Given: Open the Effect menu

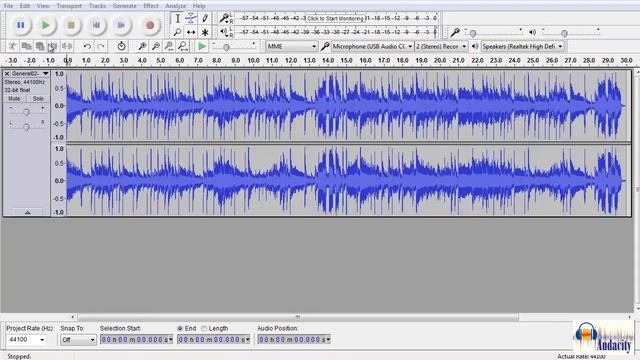Looking at the screenshot, I should [151, 6].
